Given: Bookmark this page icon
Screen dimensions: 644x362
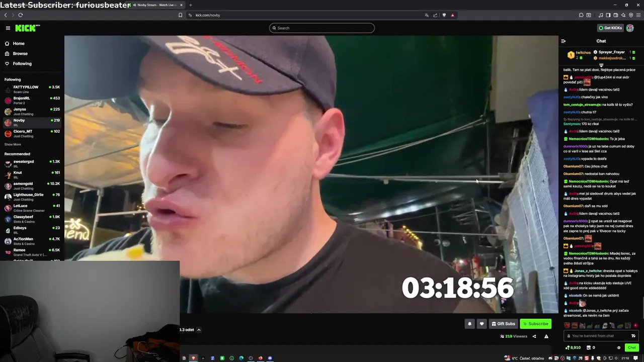Looking at the screenshot, I should point(180,15).
